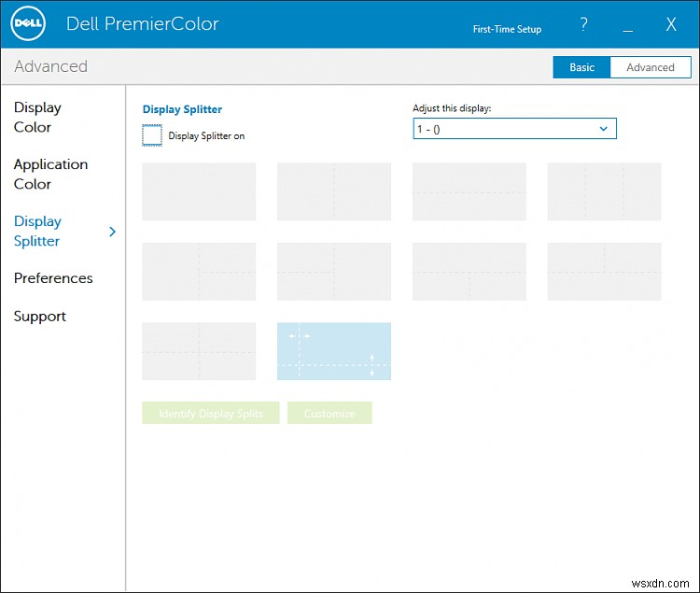Viewport: 700px width, 593px height.
Task: Choose layout with top half and bottom split
Action: 469,272
